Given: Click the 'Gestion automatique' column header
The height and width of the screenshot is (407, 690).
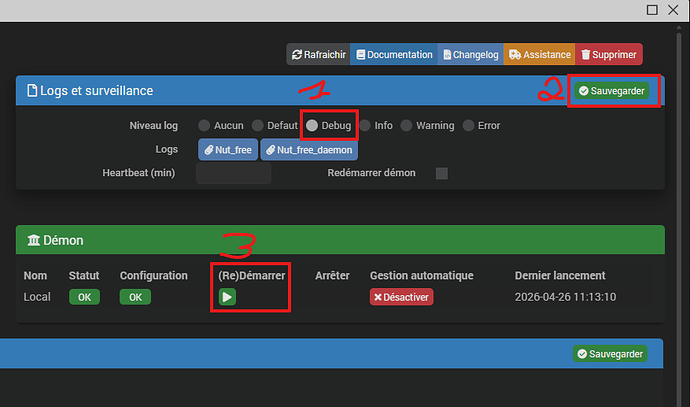Looking at the screenshot, I should (422, 275).
